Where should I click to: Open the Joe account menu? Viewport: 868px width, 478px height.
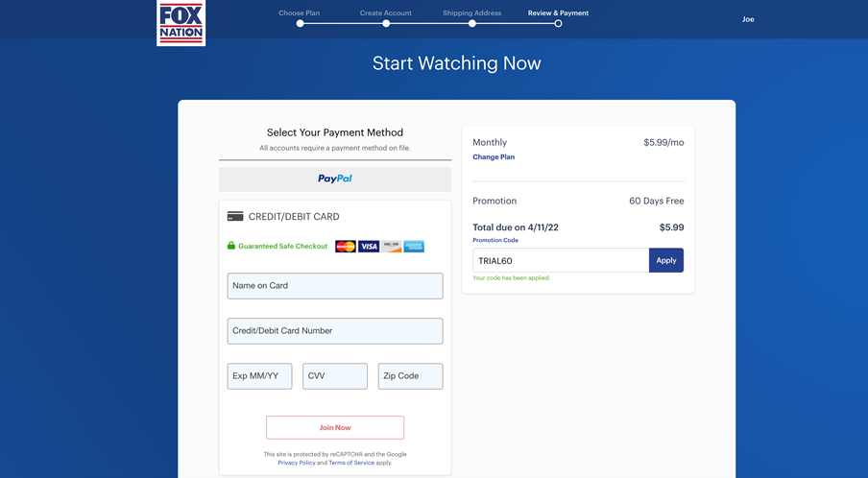pyautogui.click(x=748, y=19)
